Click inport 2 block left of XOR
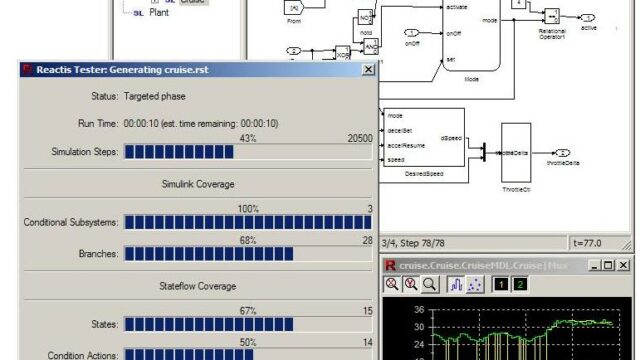Image resolution: width=640 pixels, height=360 pixels. coord(293,51)
